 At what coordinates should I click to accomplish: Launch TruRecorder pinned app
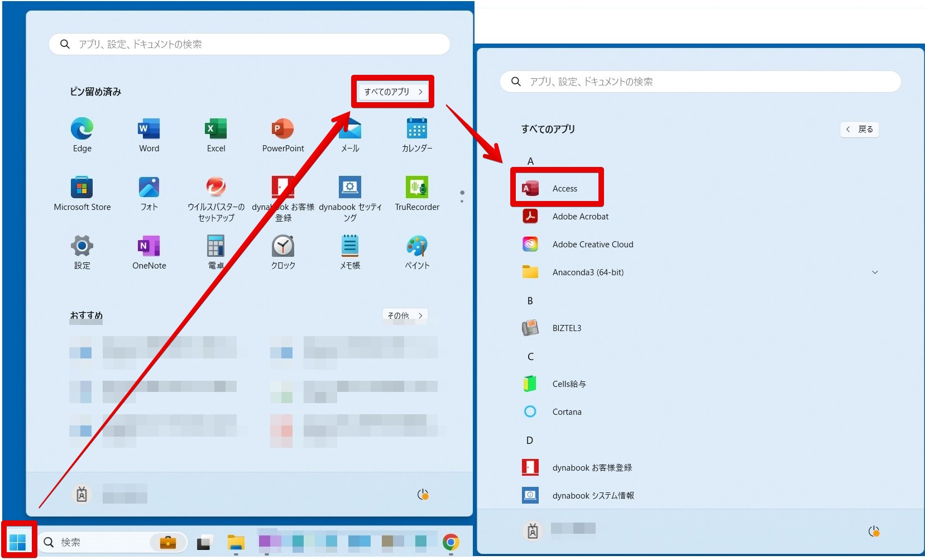pos(417,194)
